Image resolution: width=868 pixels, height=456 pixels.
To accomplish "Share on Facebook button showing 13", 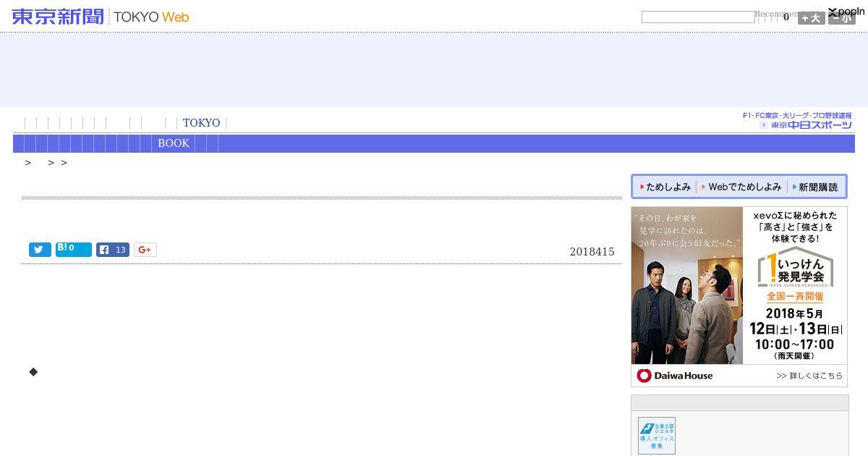I will [x=113, y=250].
